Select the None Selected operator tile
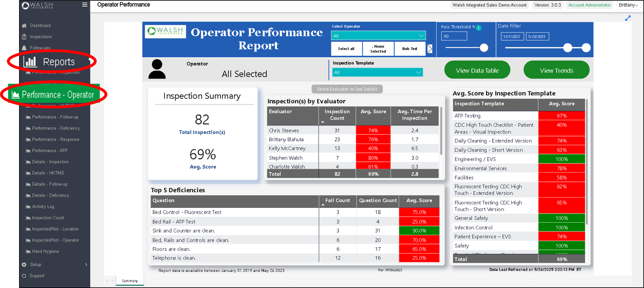Viewport: 644px width, 288px height. pos(378,49)
